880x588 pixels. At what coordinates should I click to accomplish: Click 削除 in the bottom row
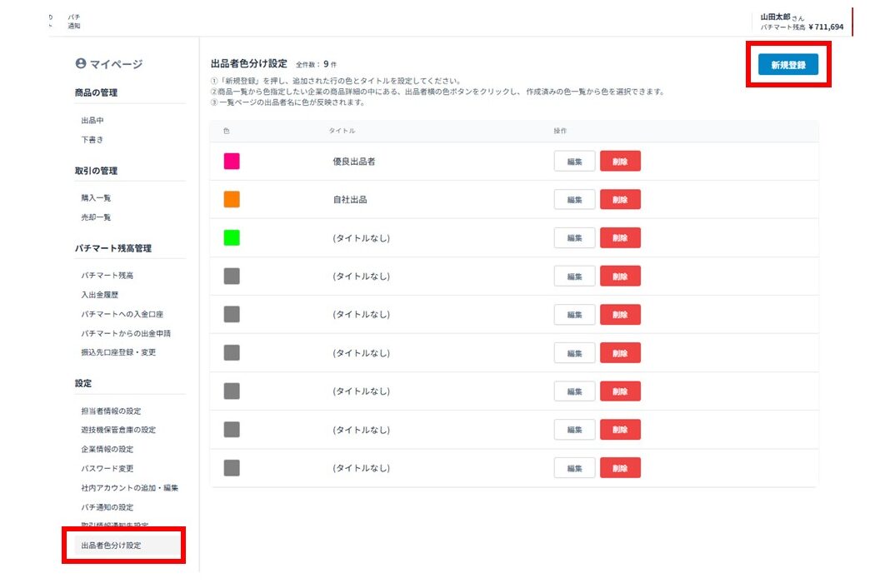(x=620, y=468)
